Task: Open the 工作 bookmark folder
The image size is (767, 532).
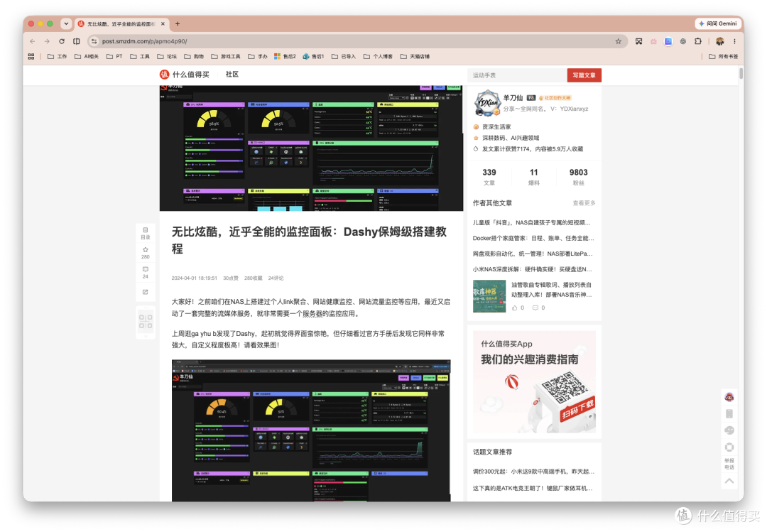Action: [58, 57]
